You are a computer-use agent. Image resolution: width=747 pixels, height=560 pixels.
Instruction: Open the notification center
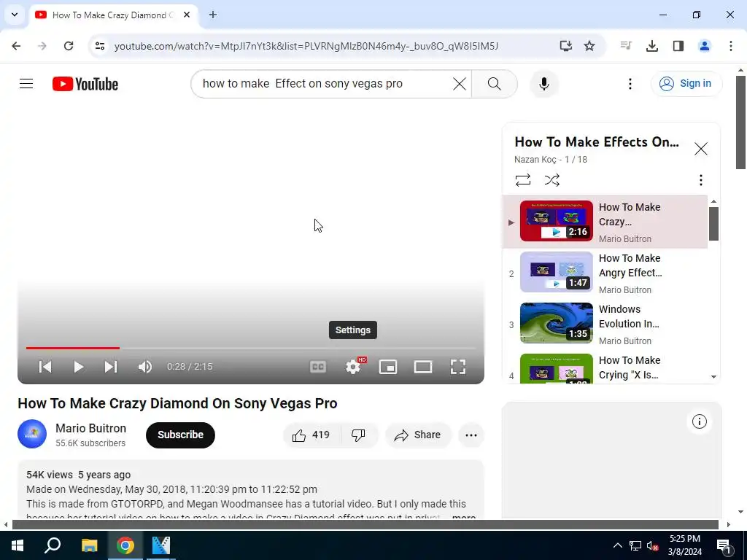pos(724,545)
